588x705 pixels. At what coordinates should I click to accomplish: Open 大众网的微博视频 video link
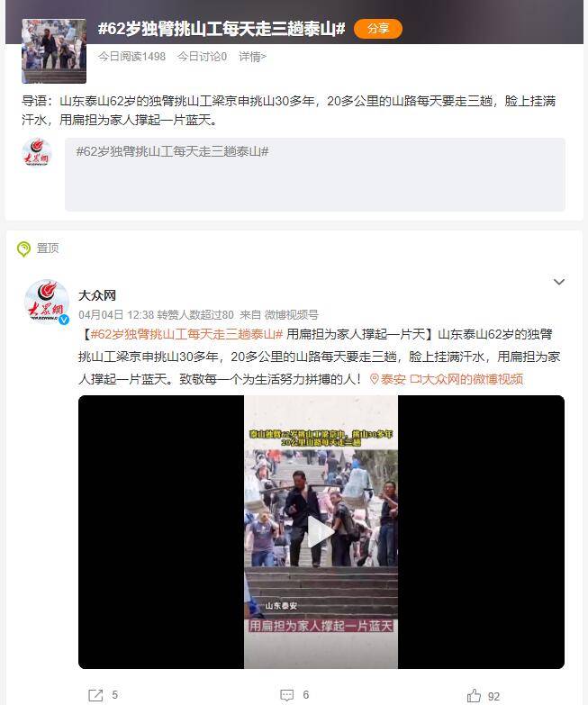466,379
